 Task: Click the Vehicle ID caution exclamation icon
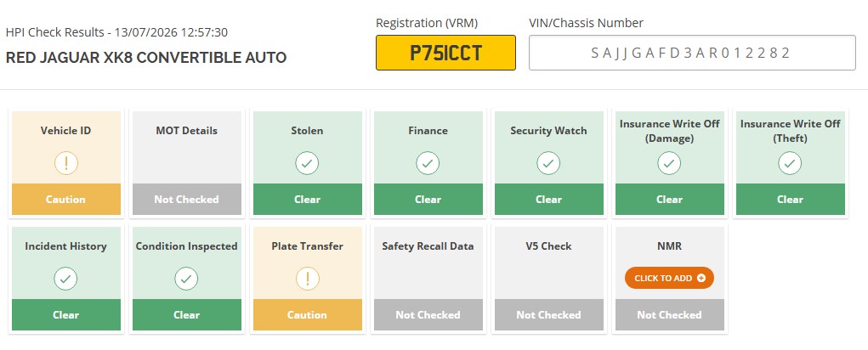65,163
